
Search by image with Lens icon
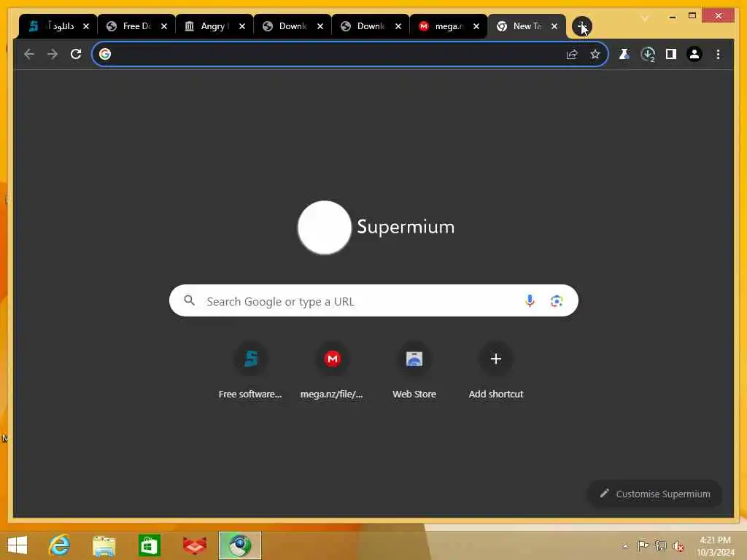tap(557, 301)
